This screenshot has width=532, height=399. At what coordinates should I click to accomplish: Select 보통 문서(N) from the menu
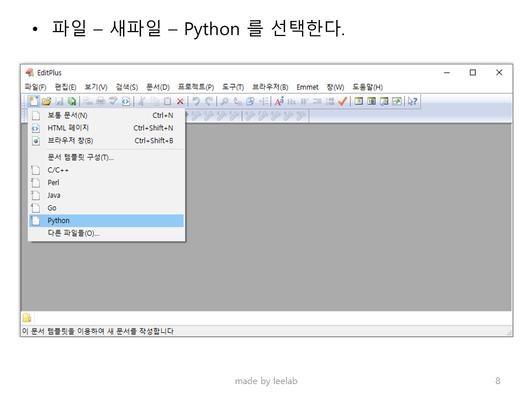point(106,115)
